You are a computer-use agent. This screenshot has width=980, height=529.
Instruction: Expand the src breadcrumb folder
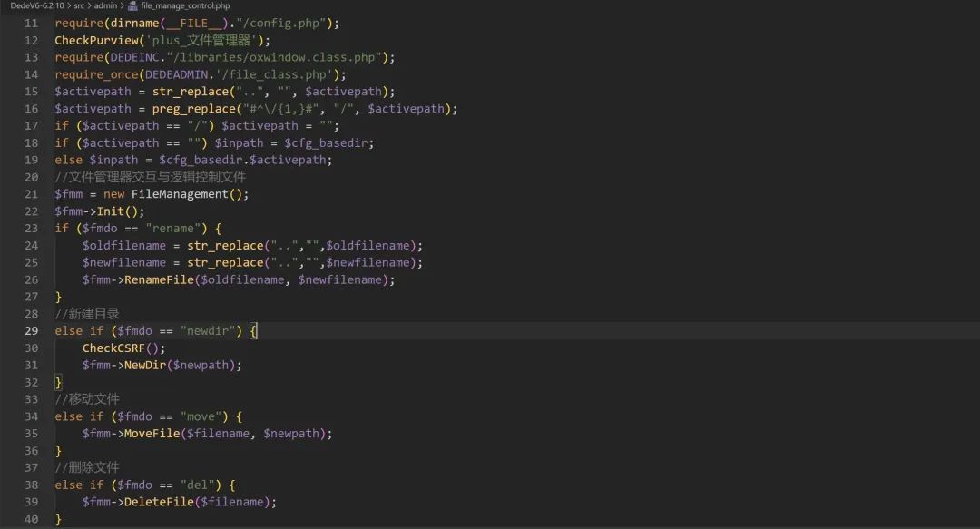[x=79, y=5]
